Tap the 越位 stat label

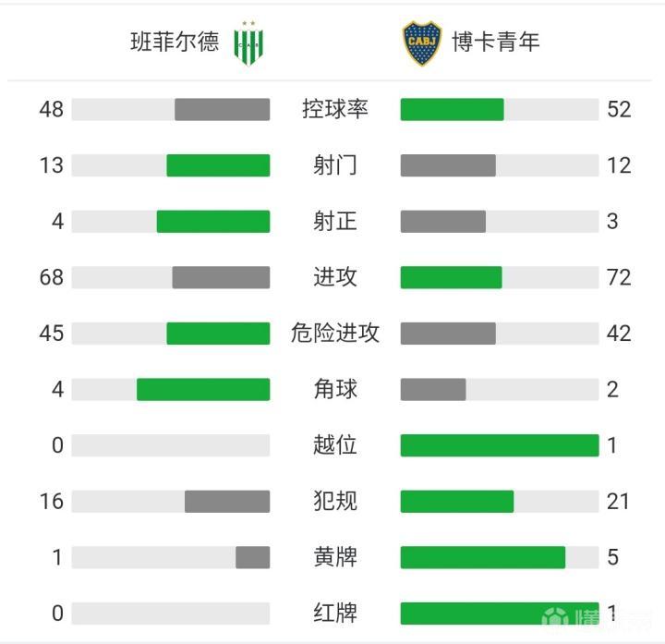click(x=334, y=445)
